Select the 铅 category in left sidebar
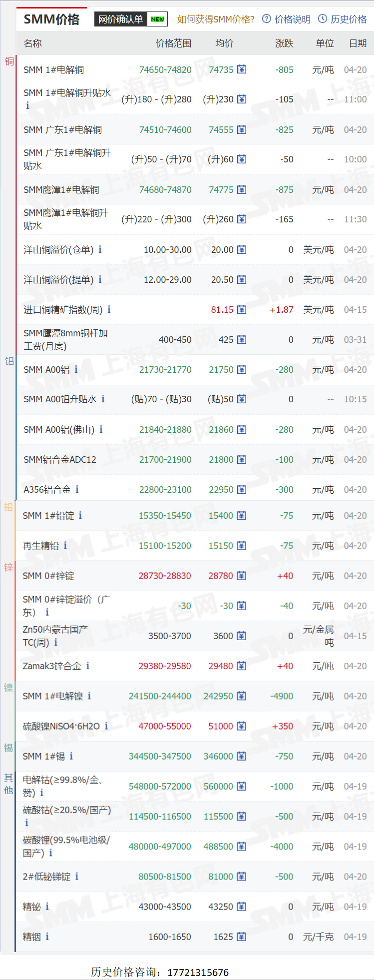The image size is (374, 980). 8,507
